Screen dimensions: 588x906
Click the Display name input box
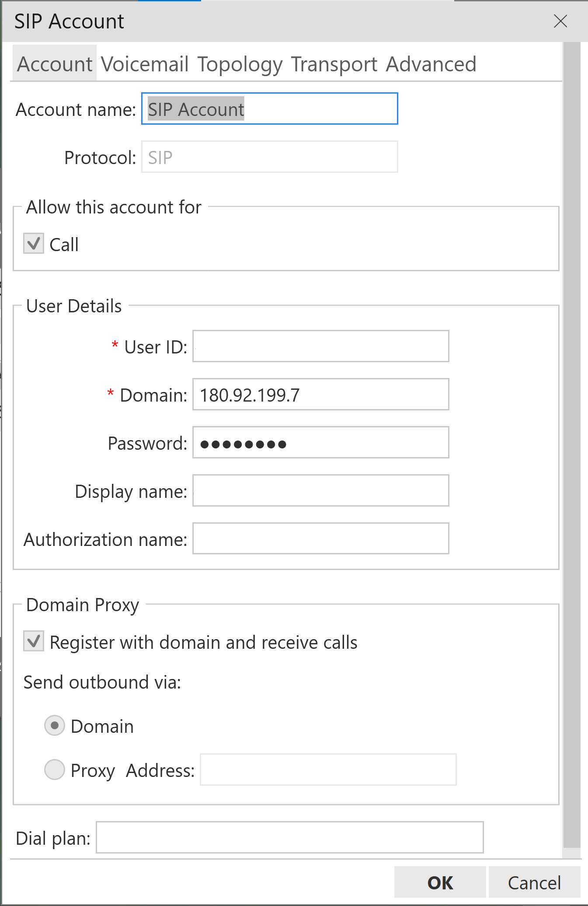point(320,491)
